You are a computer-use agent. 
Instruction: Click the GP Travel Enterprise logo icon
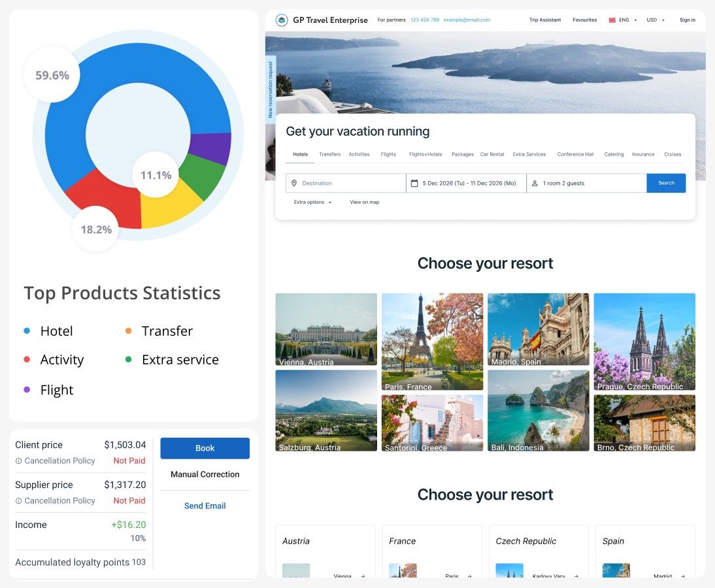(282, 20)
